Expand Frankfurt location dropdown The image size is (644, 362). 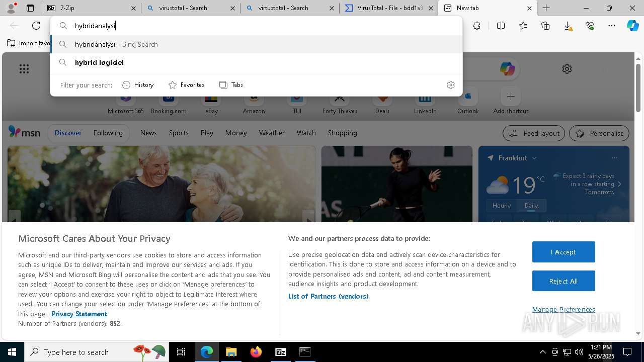point(534,158)
